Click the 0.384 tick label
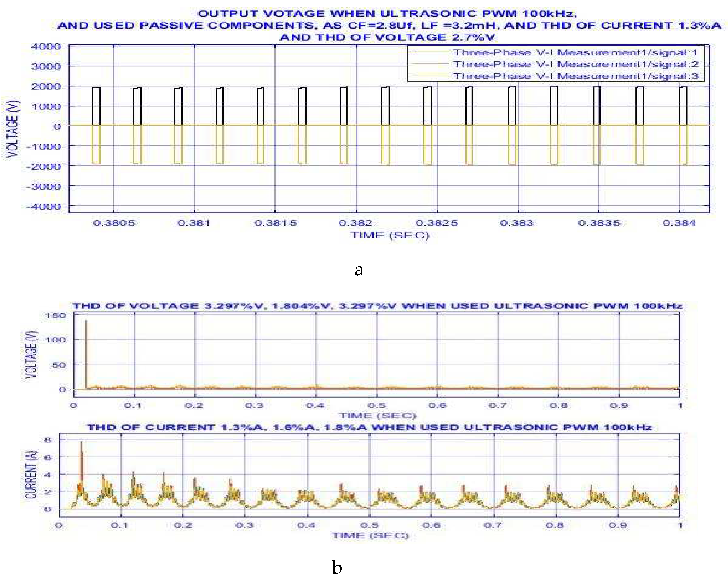This screenshot has height=581, width=728. [x=679, y=223]
